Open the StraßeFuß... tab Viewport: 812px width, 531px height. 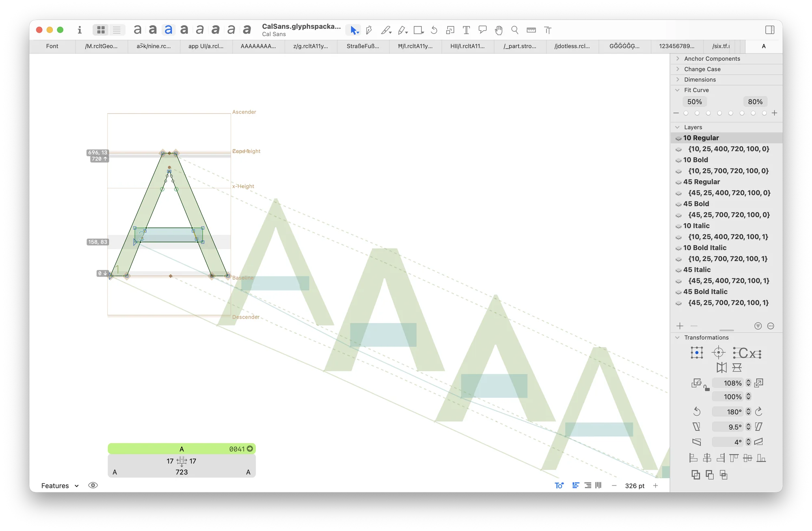point(363,46)
